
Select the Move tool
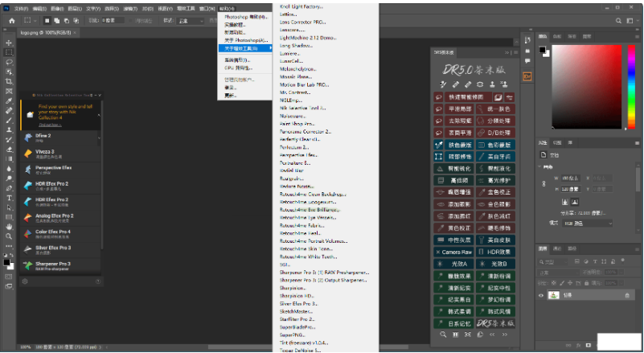pos(9,43)
